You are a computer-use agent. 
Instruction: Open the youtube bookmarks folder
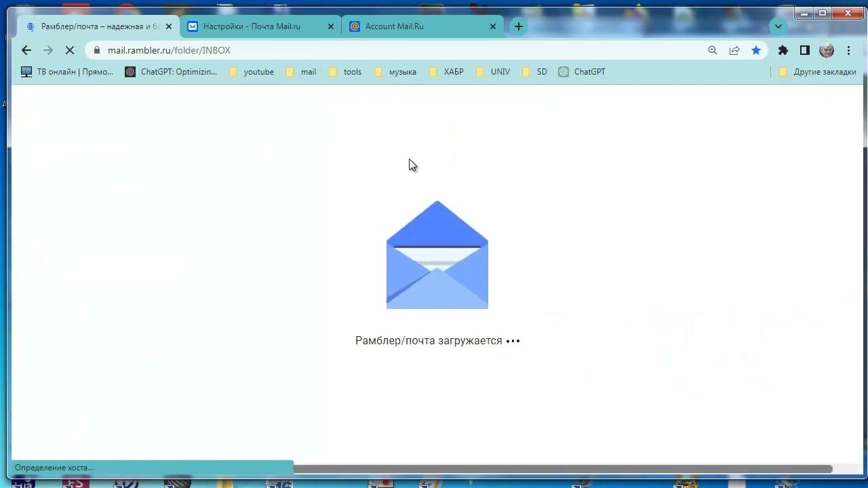pyautogui.click(x=251, y=72)
